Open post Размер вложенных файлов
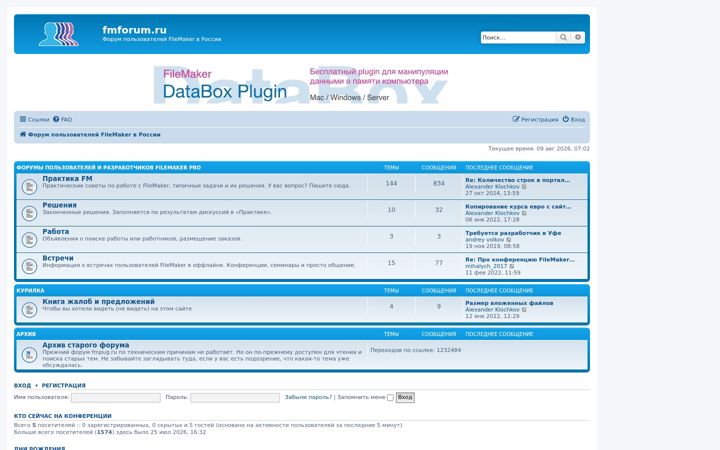This screenshot has width=720, height=450. click(x=509, y=303)
